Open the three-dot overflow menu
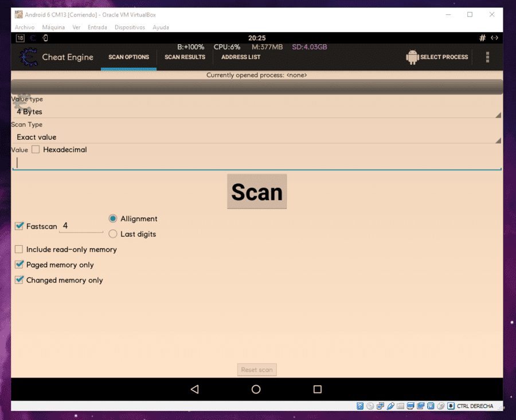The height and width of the screenshot is (420, 516). click(487, 57)
